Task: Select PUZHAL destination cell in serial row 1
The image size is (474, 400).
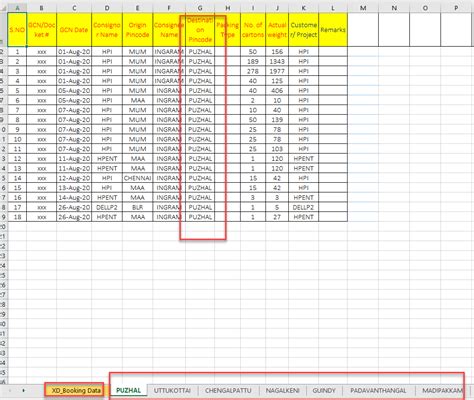Action: (200, 52)
